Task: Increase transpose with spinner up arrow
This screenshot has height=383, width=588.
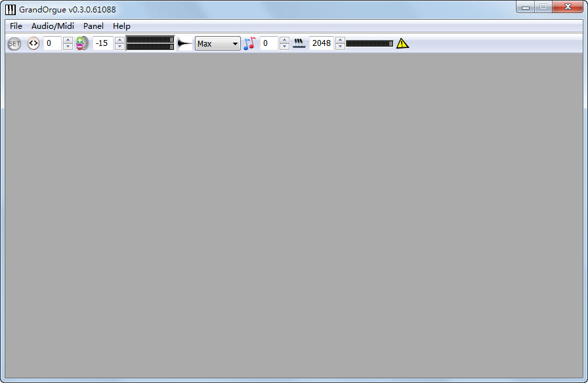Action: coord(285,40)
